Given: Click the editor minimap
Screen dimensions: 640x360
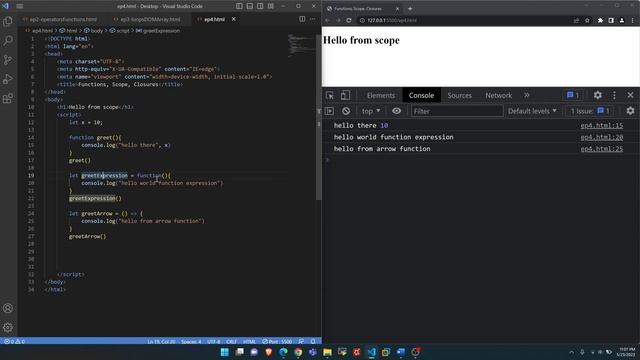Looking at the screenshot, I should (301, 46).
